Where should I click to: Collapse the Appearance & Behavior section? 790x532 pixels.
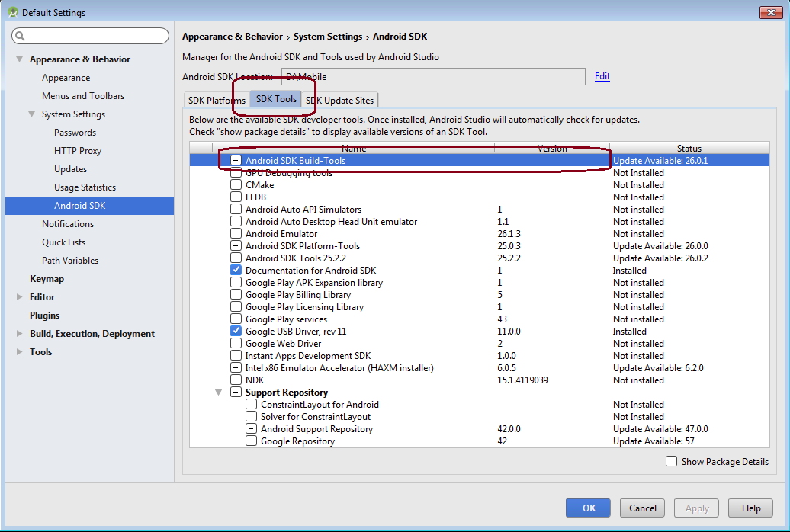tap(20, 59)
